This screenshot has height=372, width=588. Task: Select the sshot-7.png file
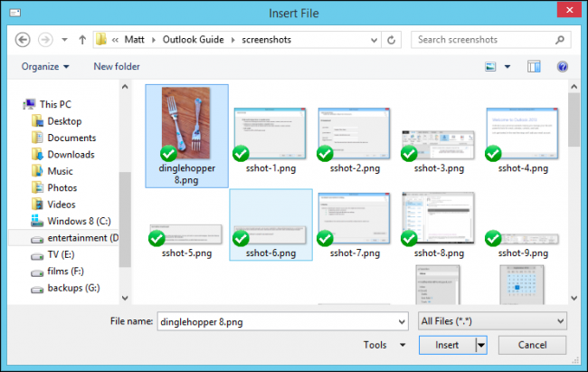pos(355,225)
